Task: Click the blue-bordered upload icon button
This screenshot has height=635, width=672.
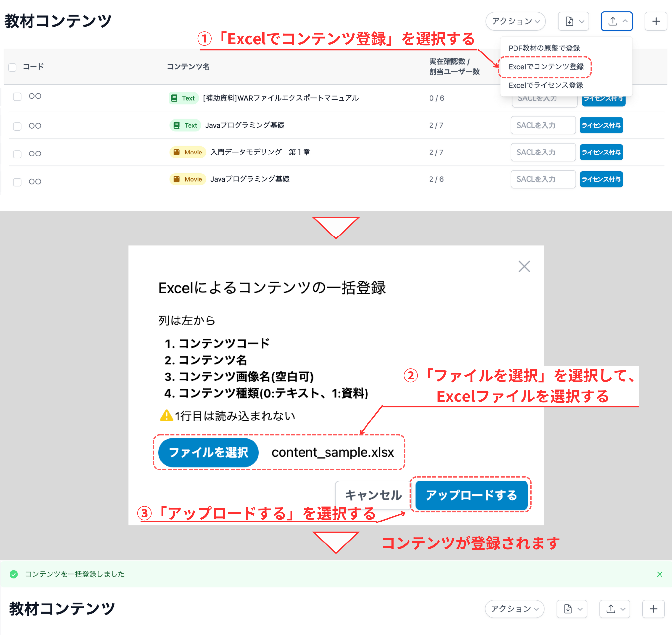Action: [616, 21]
